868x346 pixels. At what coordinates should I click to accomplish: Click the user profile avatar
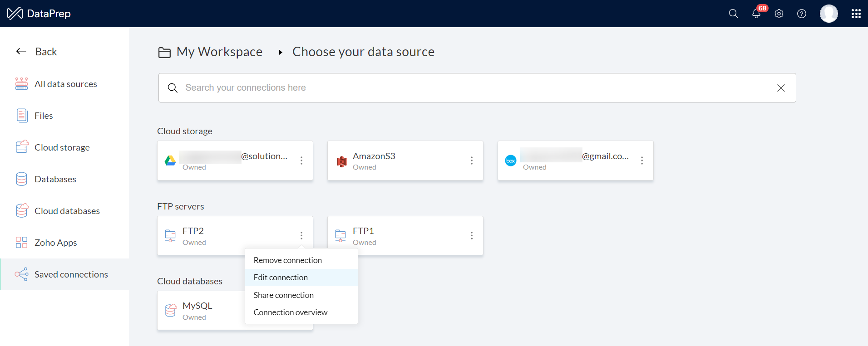[829, 14]
